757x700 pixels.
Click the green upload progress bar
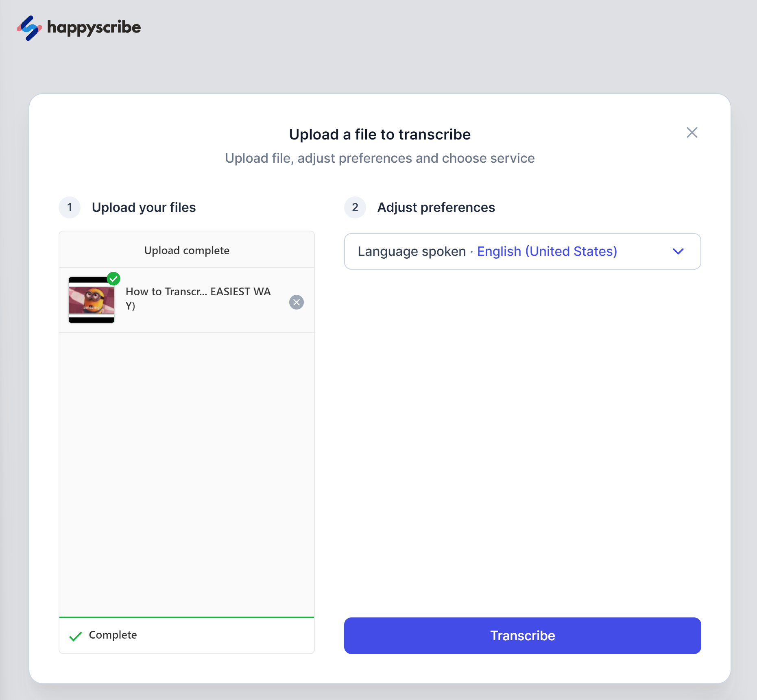tap(187, 617)
